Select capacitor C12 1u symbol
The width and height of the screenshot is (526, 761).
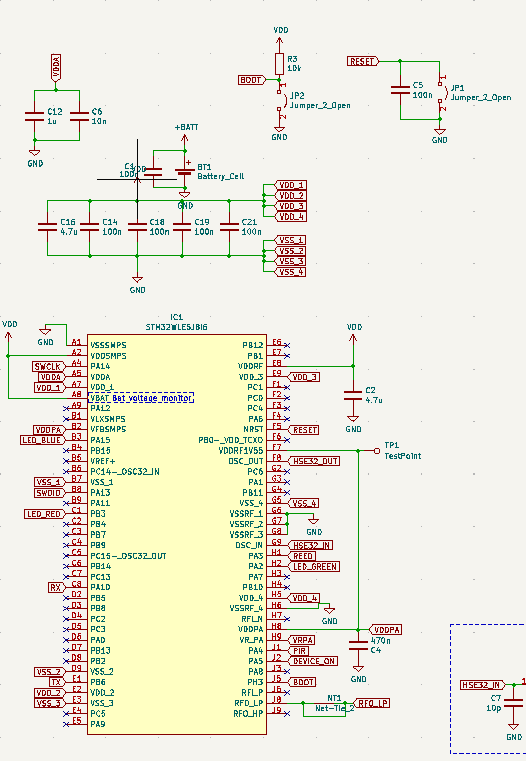(34, 116)
